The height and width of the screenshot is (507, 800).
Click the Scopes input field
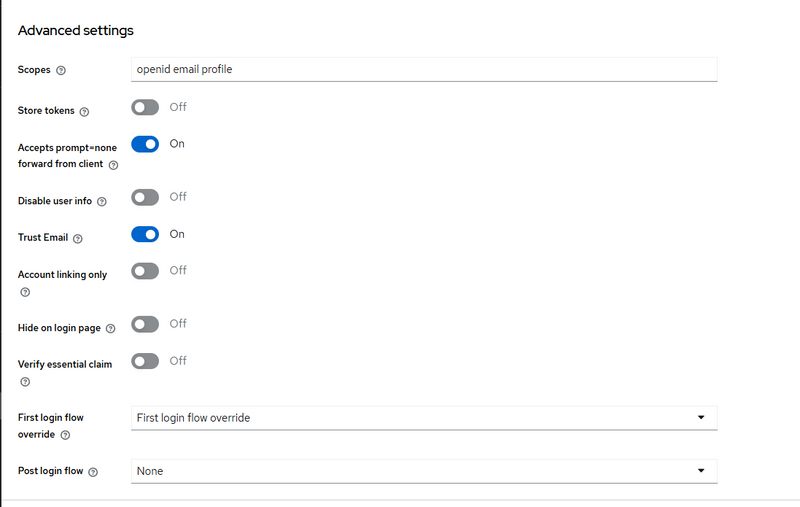424,69
